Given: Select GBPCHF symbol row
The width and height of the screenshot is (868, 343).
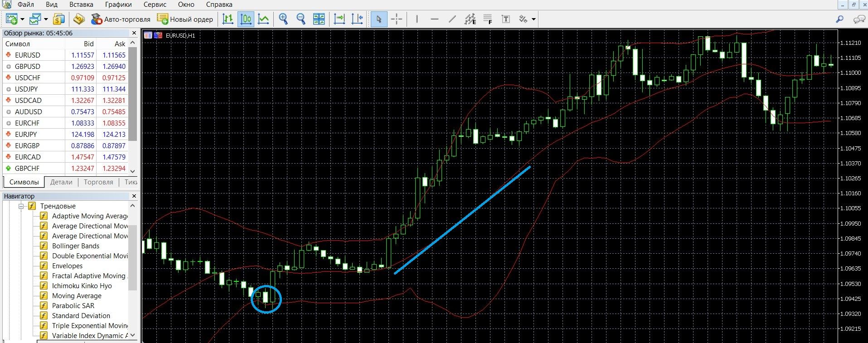Looking at the screenshot, I should tap(65, 168).
